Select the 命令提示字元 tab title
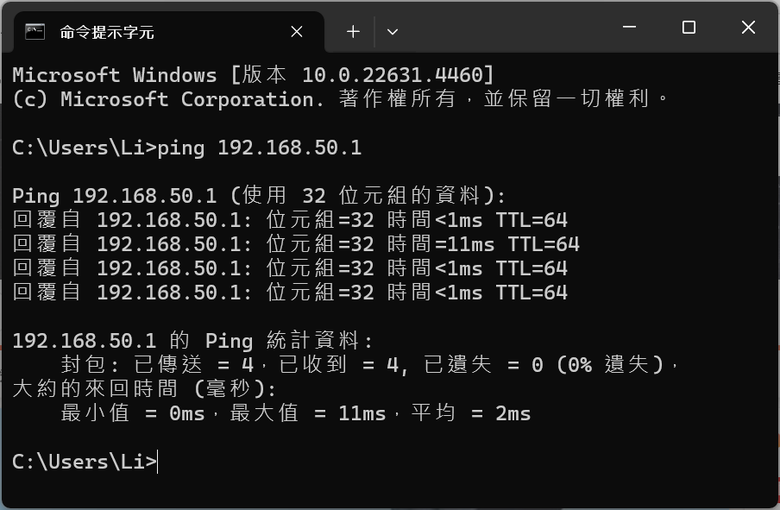 pyautogui.click(x=107, y=32)
